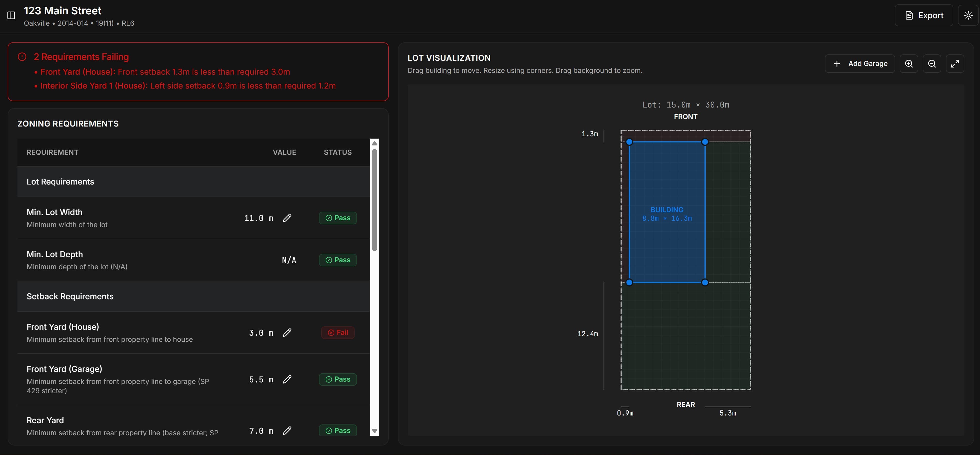The height and width of the screenshot is (455, 980).
Task: Select the ZONING REQUIREMENTS panel header
Action: [x=68, y=123]
